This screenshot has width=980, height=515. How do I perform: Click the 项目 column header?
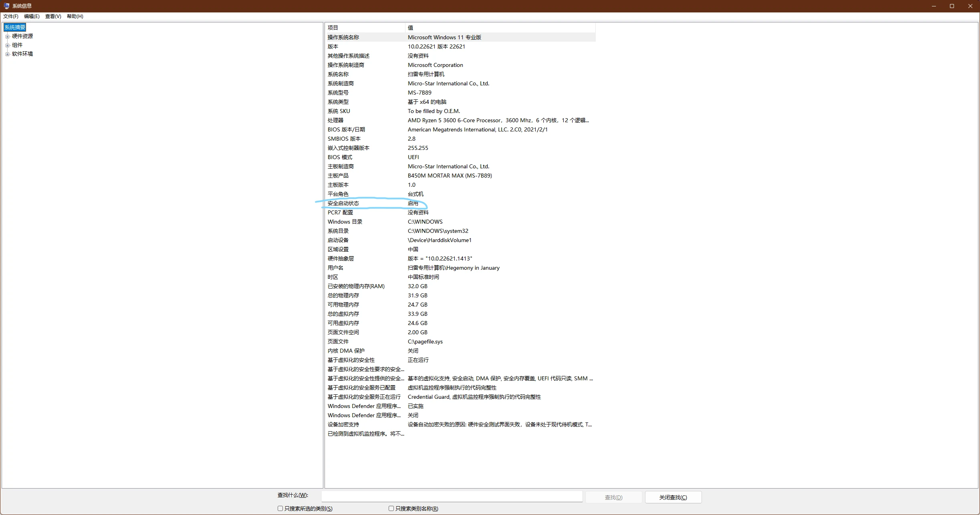click(x=365, y=28)
